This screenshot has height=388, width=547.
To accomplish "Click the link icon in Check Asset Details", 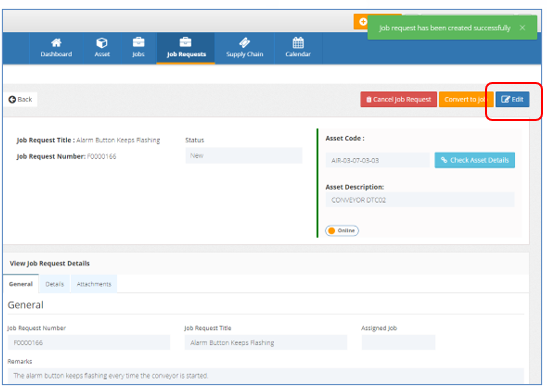I will 444,160.
